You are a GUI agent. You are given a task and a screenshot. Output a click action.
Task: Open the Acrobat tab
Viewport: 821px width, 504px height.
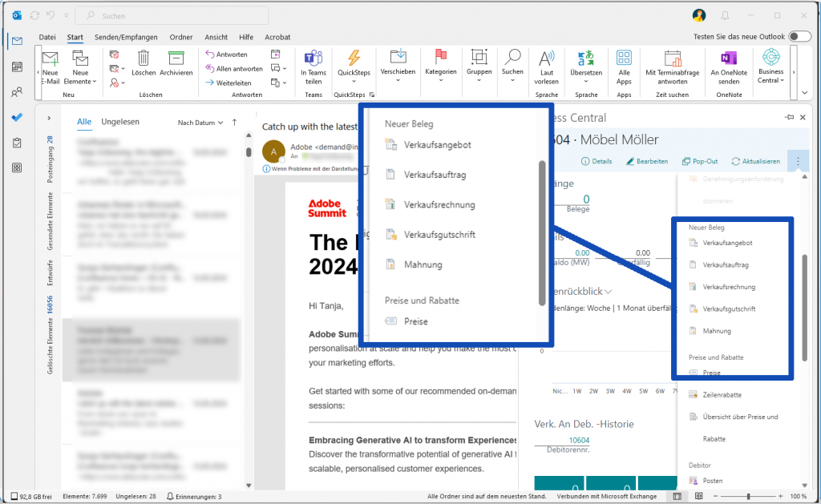click(x=277, y=37)
